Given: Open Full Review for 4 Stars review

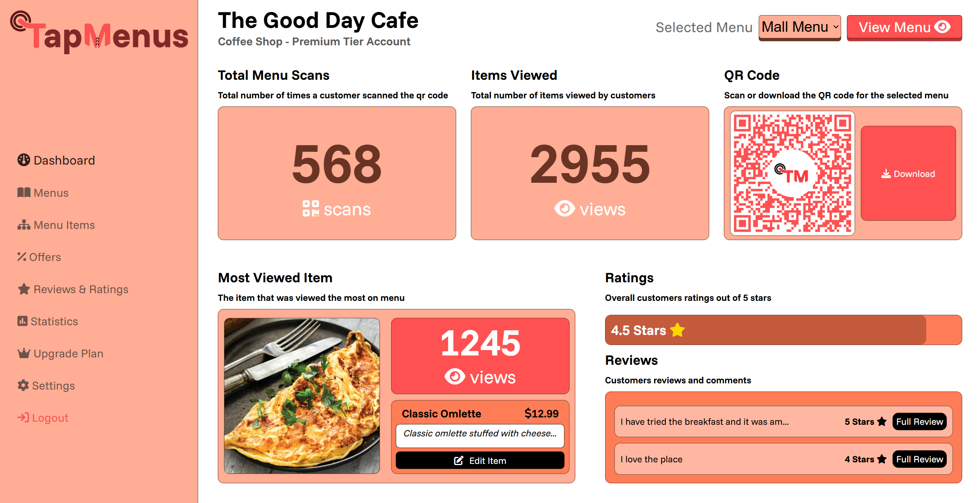Looking at the screenshot, I should 919,459.
